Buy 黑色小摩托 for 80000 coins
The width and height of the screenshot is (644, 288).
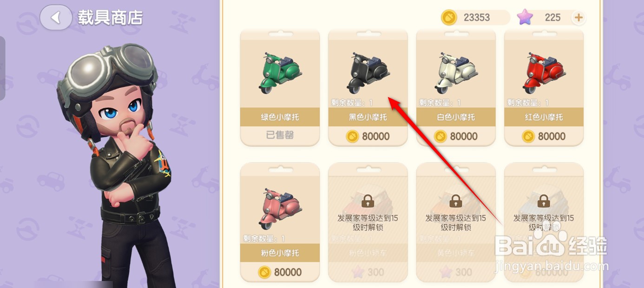[x=368, y=136]
